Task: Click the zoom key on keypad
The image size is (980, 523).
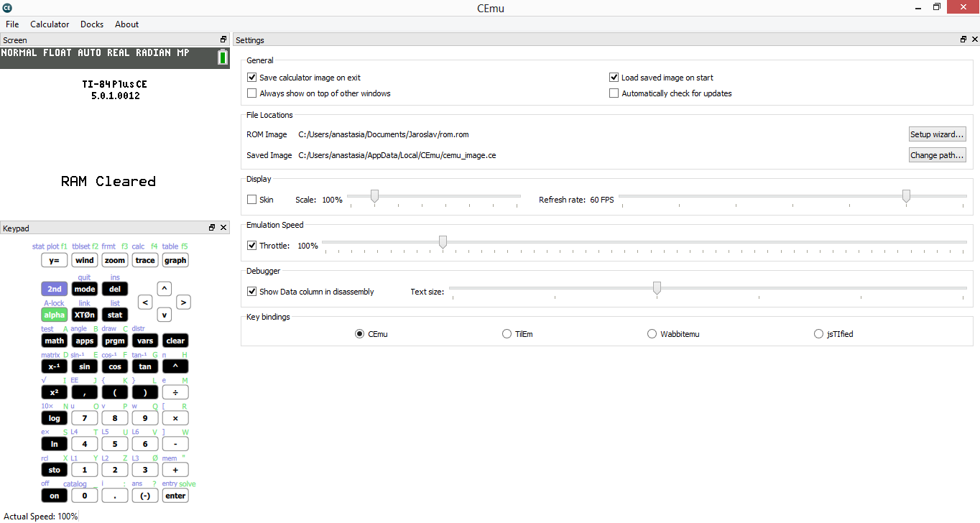Action: (x=115, y=260)
